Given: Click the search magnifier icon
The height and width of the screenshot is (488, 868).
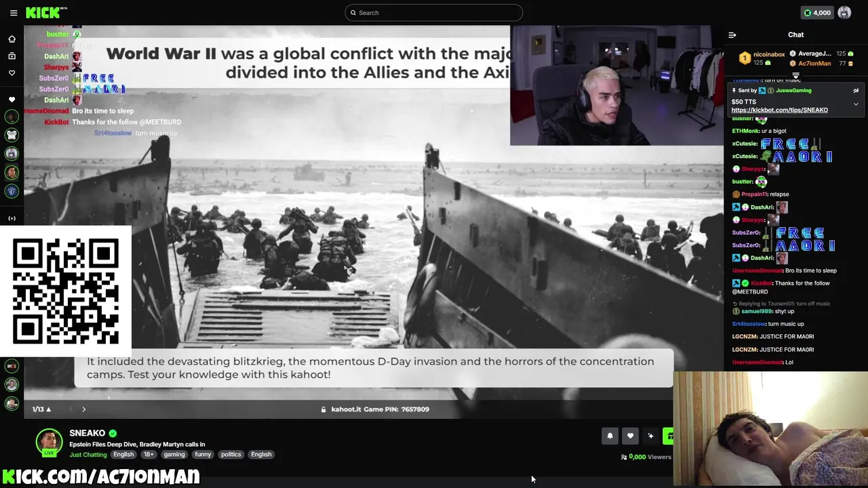Looking at the screenshot, I should pos(353,13).
